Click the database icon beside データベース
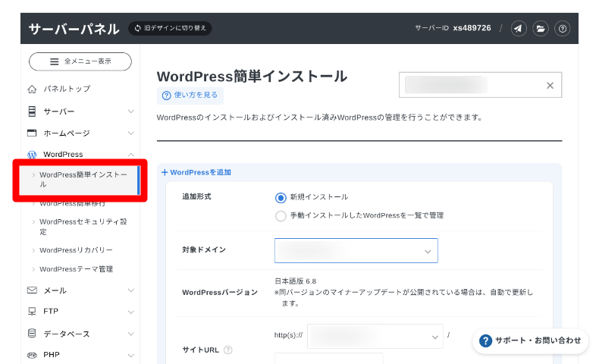The height and width of the screenshot is (364, 599). 32,333
